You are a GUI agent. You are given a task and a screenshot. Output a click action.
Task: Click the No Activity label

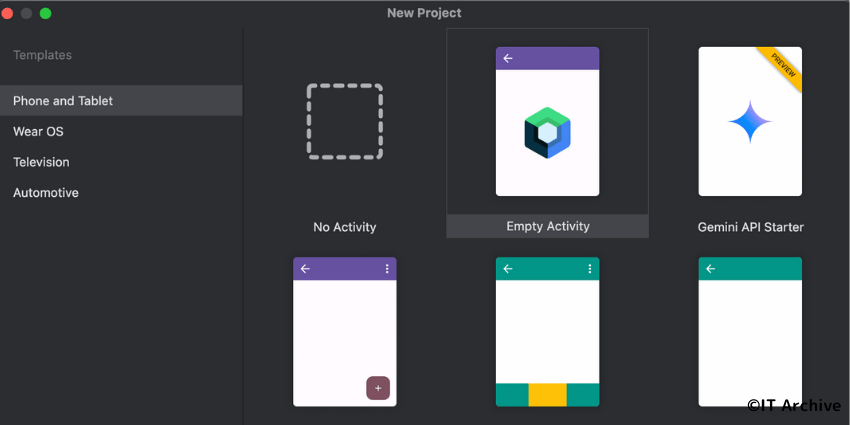(345, 227)
